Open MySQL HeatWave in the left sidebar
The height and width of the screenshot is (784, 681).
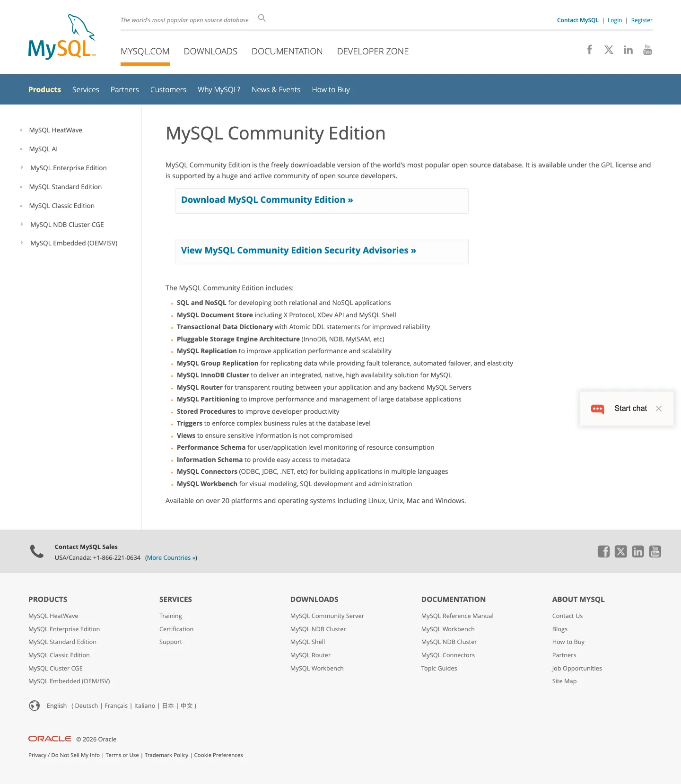[x=56, y=130]
